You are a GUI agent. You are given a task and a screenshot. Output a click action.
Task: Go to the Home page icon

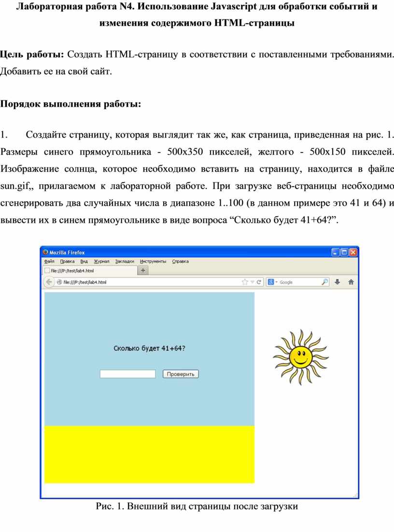point(351,282)
